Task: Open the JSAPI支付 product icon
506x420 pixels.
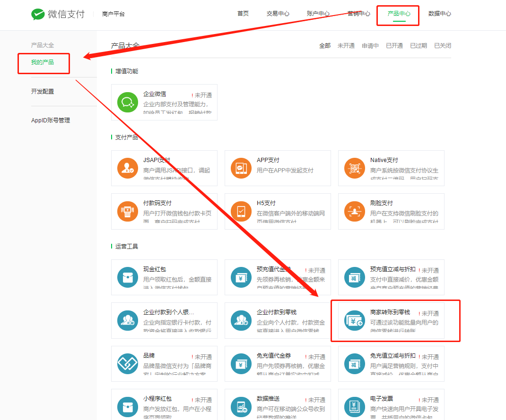Action: point(127,168)
